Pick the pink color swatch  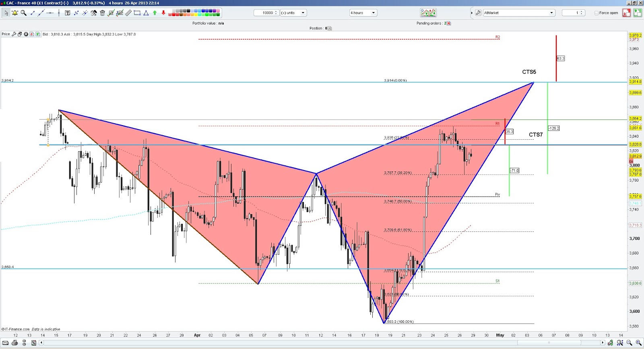click(x=218, y=11)
